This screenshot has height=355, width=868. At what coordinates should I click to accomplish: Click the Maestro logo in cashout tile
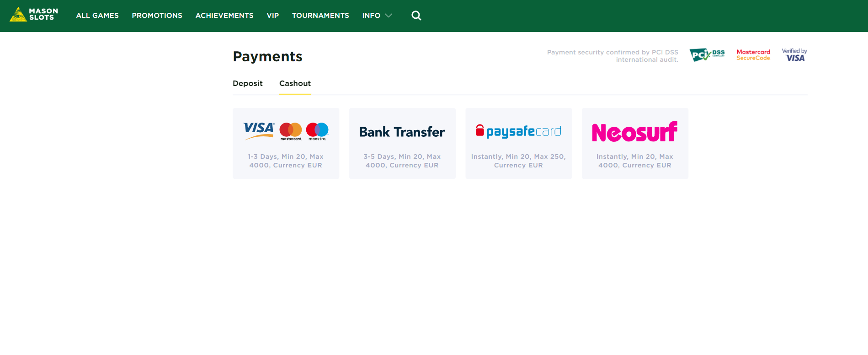point(317,131)
